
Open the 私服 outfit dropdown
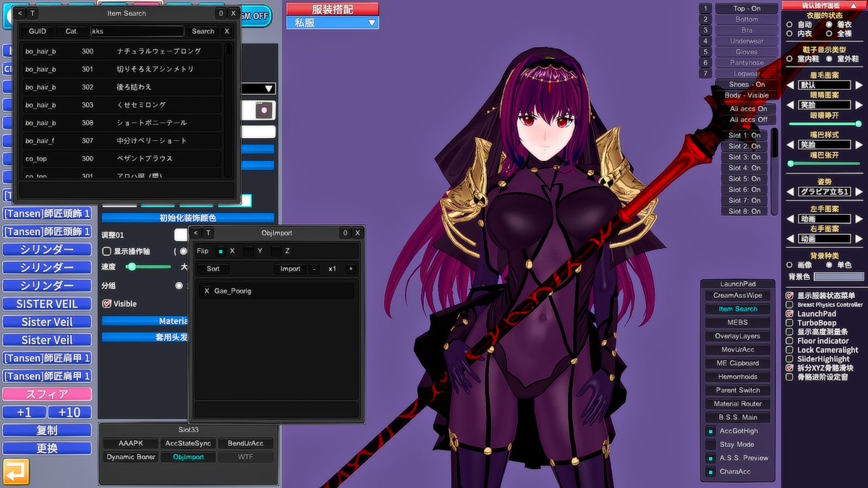(333, 23)
